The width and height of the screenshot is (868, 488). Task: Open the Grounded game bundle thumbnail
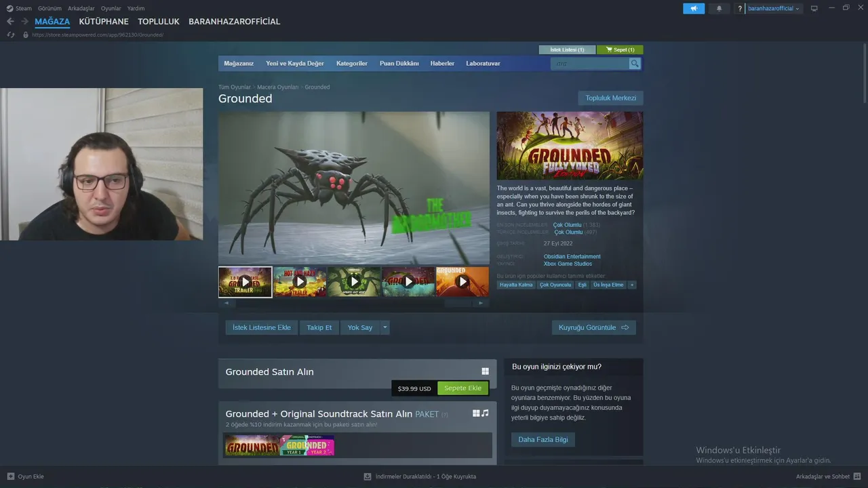[252, 445]
